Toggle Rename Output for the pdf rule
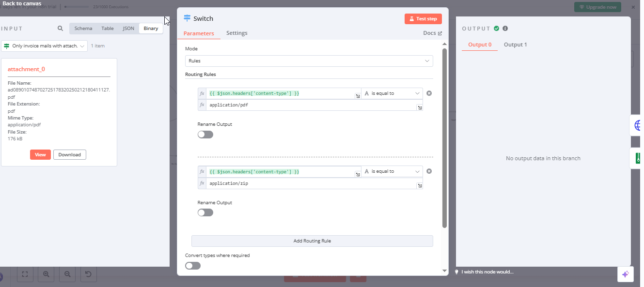 tap(205, 135)
